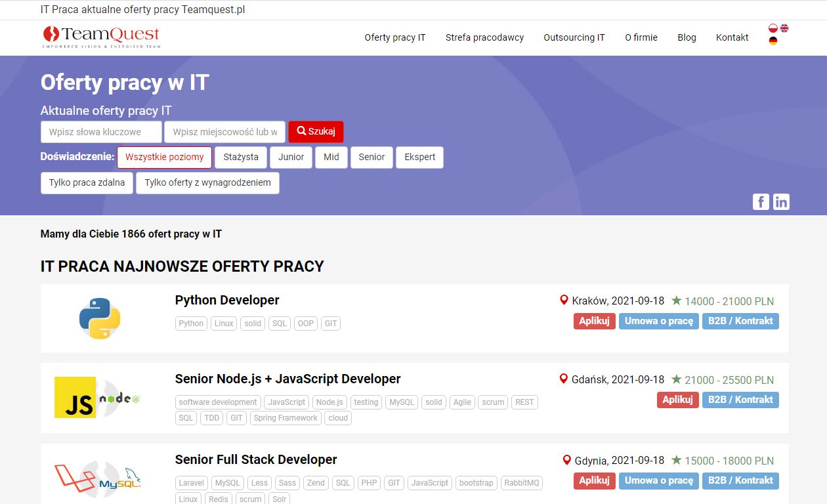This screenshot has height=504, width=827.
Task: Click the Zend tag
Action: [316, 483]
